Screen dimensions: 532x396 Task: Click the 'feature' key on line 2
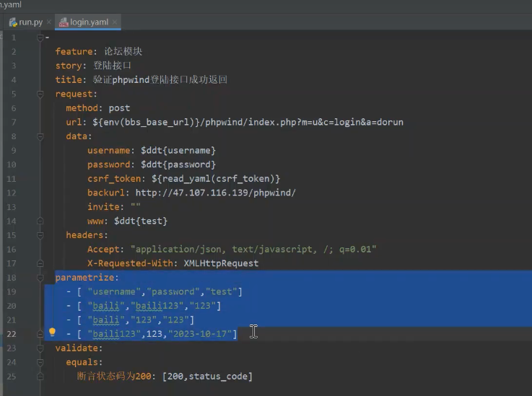tap(74, 51)
